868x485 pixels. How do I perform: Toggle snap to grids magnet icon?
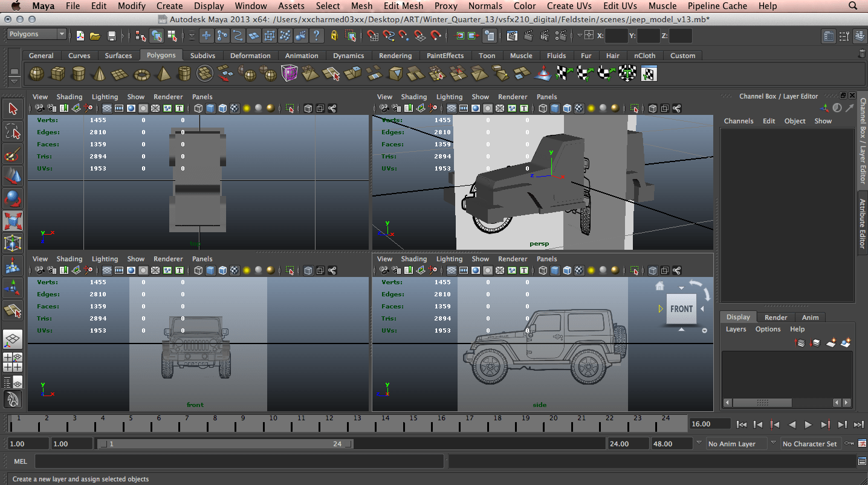coord(373,36)
